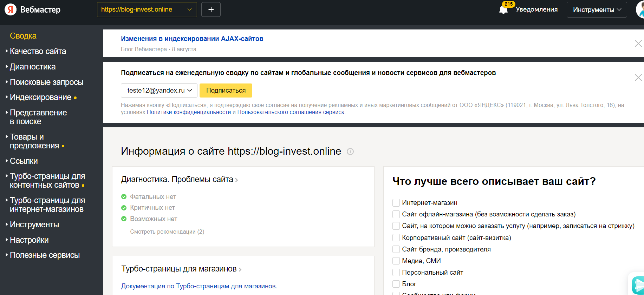Screen dimensions: 644x295
Task: Expand the Инструменты dropdown in header
Action: click(x=597, y=9)
